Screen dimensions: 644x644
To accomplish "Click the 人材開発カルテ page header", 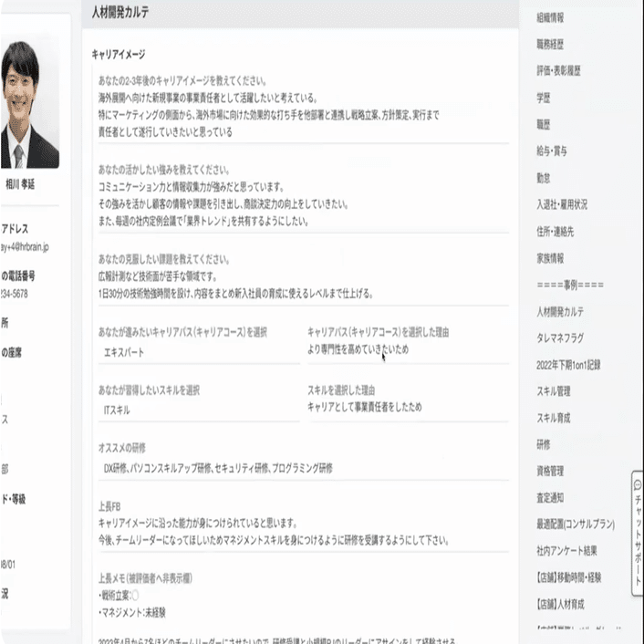I will tap(120, 13).
